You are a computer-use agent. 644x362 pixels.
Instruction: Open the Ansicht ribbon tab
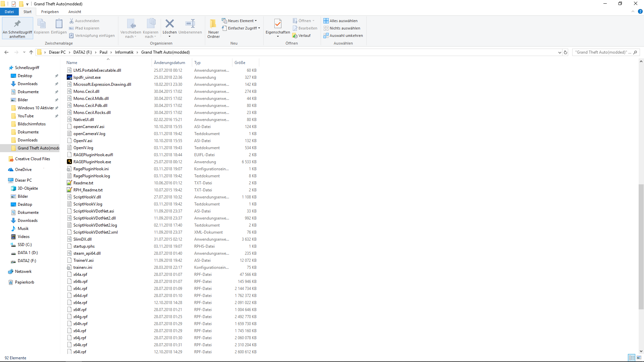pos(74,12)
